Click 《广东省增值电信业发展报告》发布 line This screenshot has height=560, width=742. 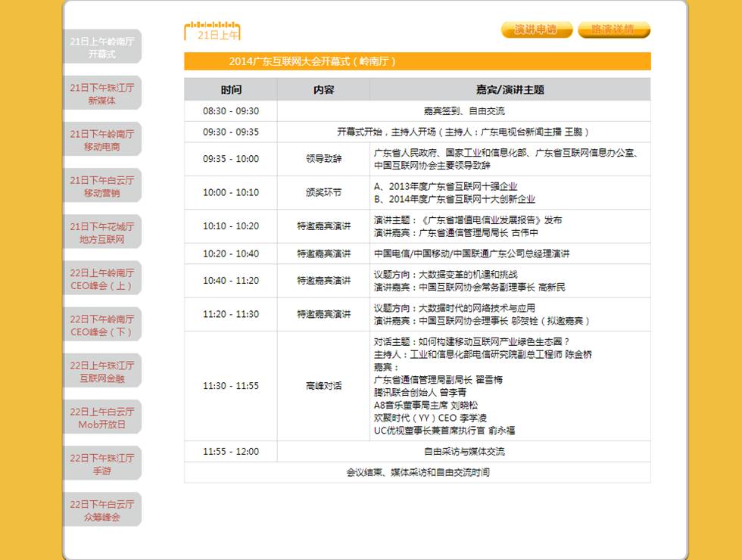click(x=468, y=220)
